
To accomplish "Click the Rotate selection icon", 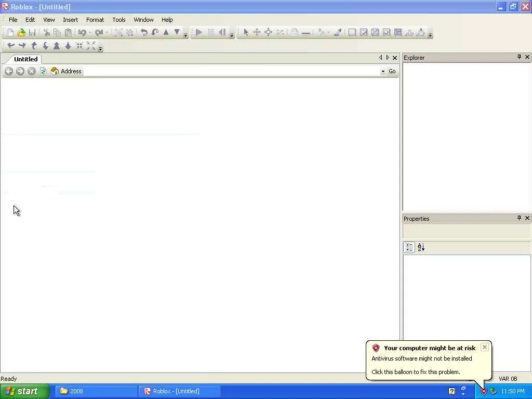I will [144, 33].
